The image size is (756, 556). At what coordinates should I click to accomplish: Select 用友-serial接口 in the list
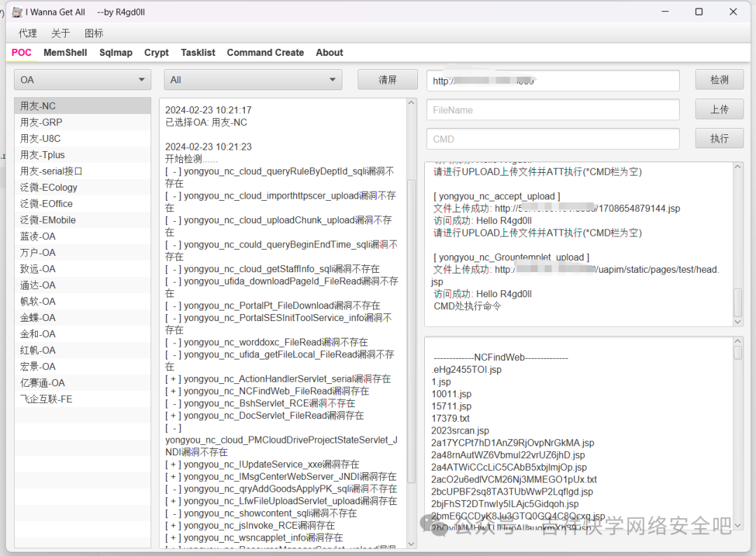click(x=83, y=171)
